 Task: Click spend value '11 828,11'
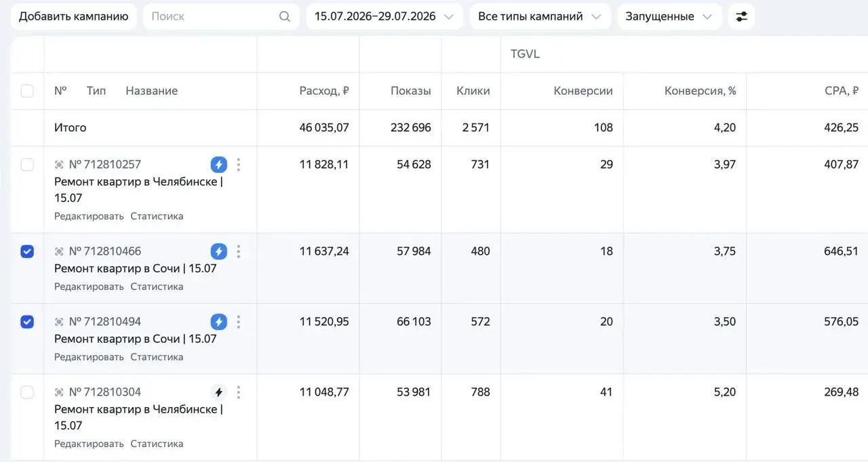pos(324,164)
